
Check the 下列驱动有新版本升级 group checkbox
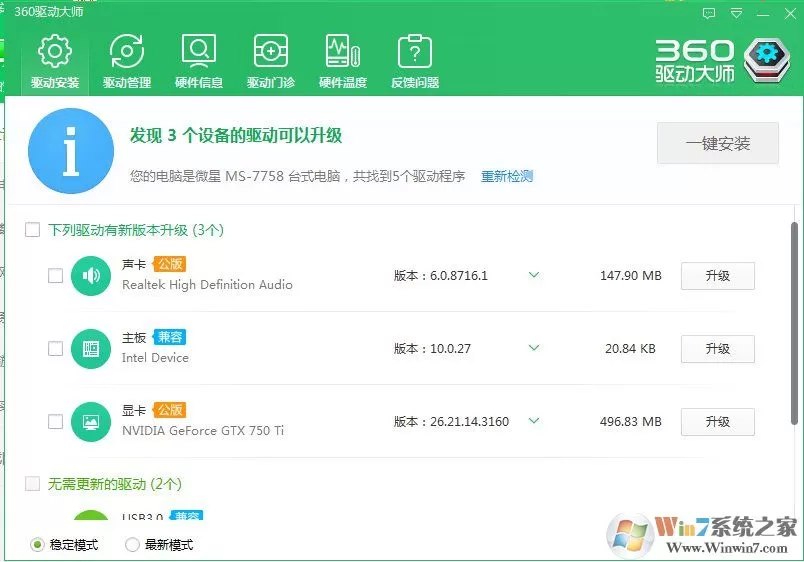click(32, 229)
